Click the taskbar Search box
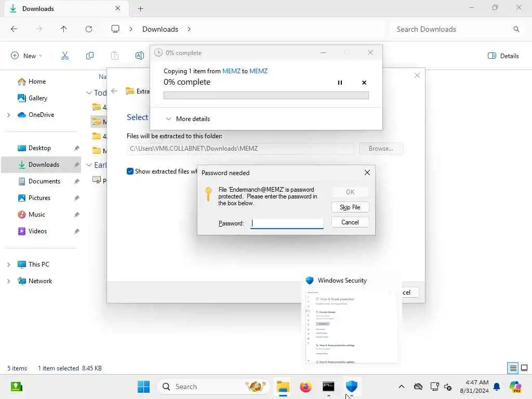This screenshot has width=532, height=399. pos(213,387)
